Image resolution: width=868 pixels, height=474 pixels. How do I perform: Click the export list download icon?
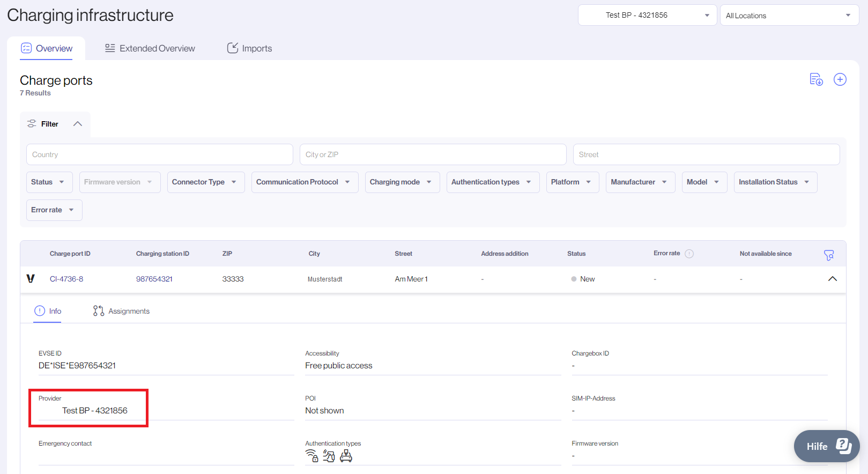(x=816, y=79)
